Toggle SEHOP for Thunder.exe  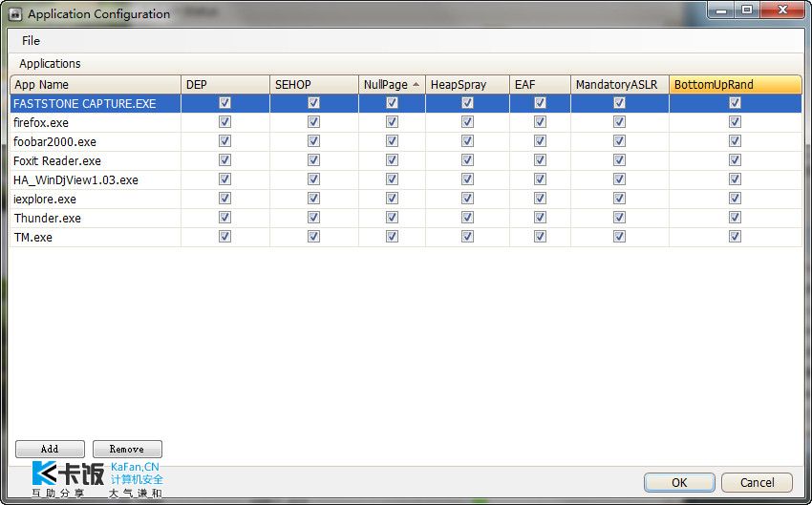(314, 218)
